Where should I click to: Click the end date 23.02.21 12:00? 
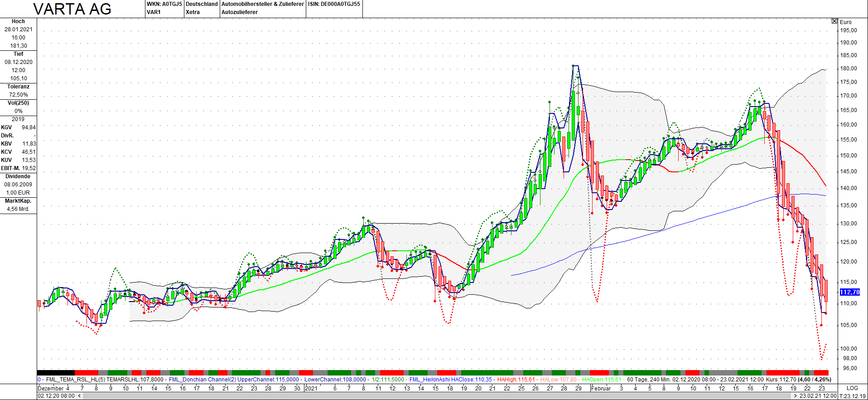point(818,396)
